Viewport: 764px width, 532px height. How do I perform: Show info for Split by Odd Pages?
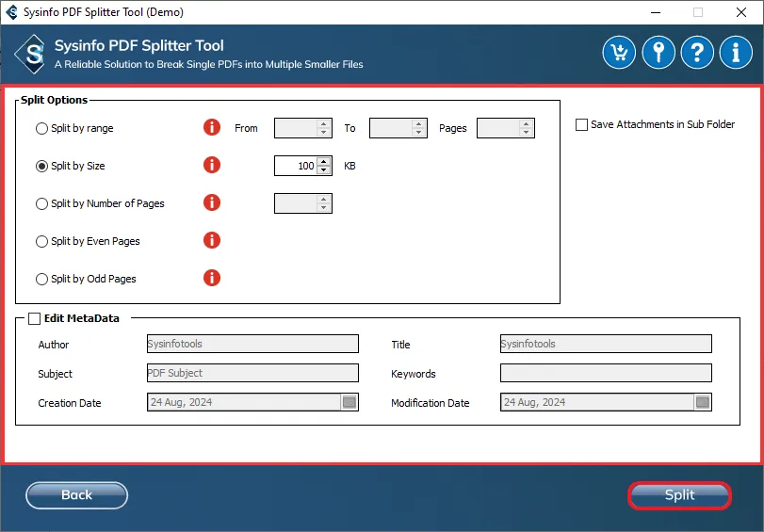[212, 279]
